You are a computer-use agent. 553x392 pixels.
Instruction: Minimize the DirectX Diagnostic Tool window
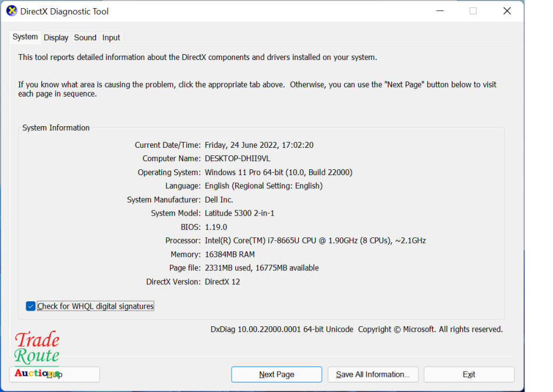coord(438,11)
